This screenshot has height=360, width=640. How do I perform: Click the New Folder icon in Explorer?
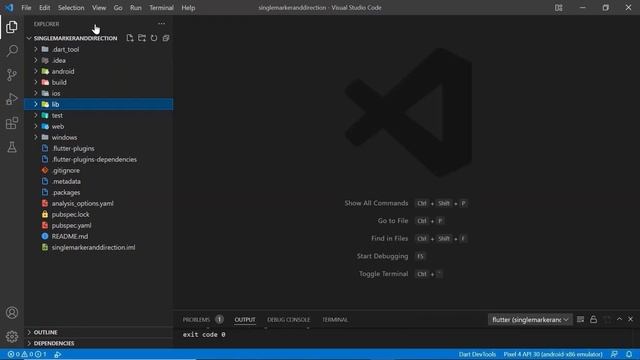click(142, 38)
